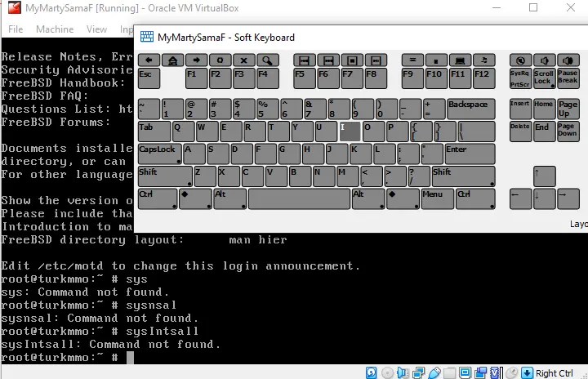This screenshot has height=379, width=588.
Task: Click the Q key
Action: pyautogui.click(x=184, y=132)
